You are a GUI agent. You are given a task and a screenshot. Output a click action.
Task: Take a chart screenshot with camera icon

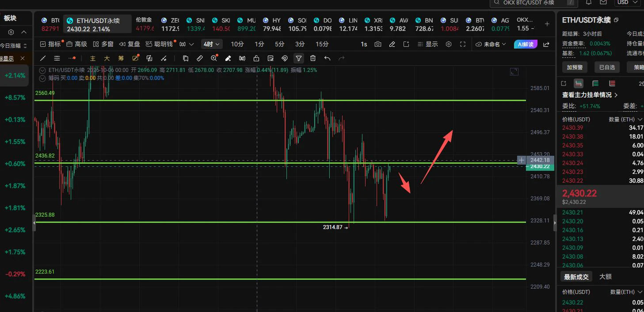point(378,44)
